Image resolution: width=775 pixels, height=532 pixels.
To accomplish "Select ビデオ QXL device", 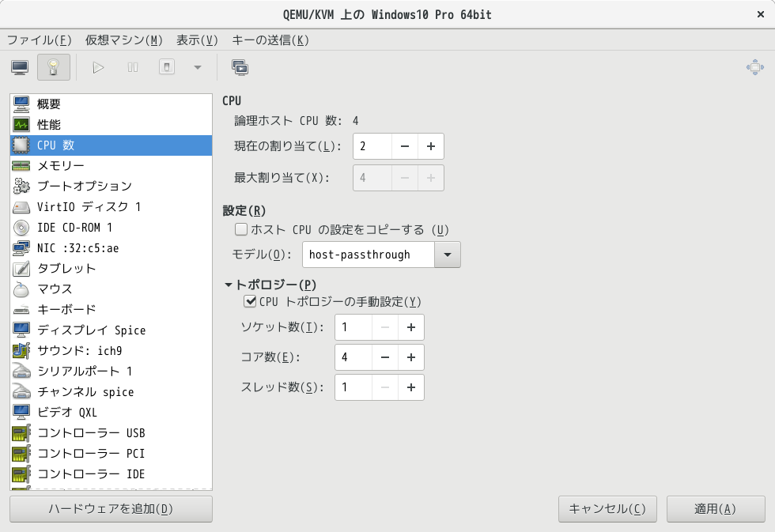I will point(112,412).
